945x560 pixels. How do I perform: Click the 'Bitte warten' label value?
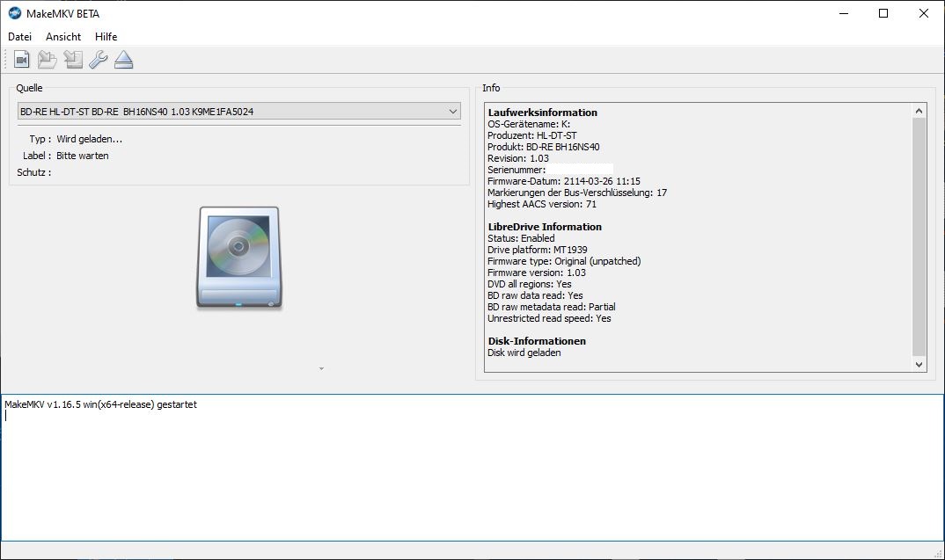pyautogui.click(x=83, y=156)
